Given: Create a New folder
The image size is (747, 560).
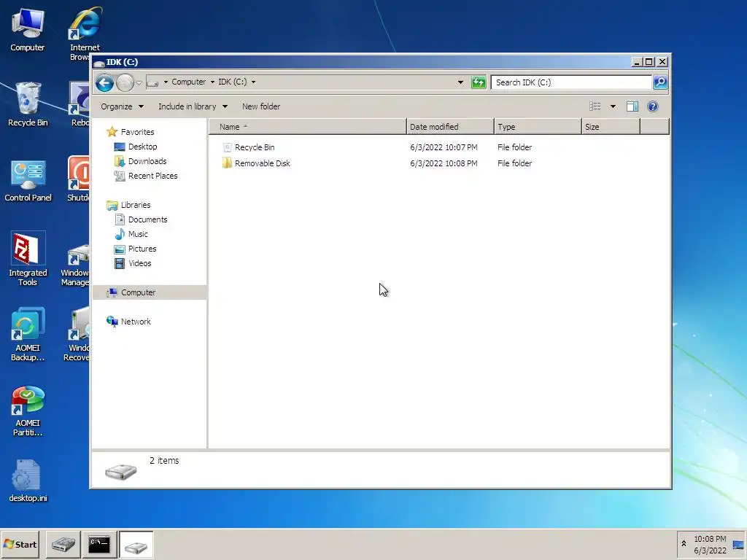Looking at the screenshot, I should pos(260,106).
